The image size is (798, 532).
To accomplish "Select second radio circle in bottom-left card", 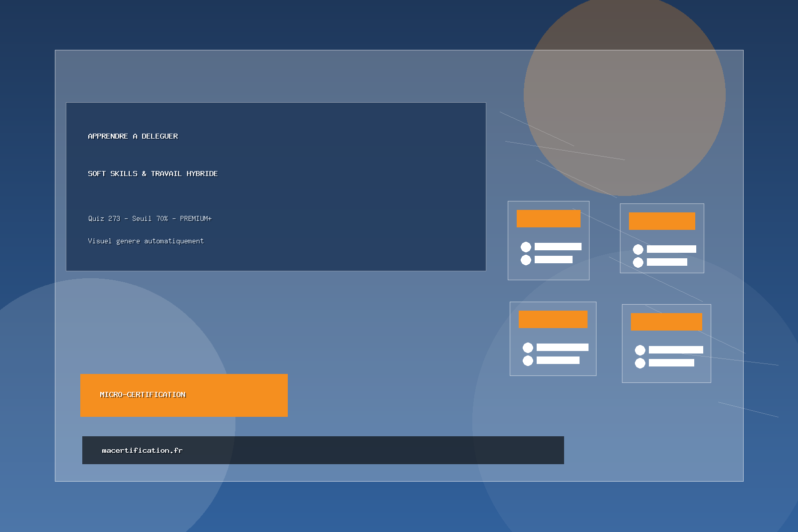I will pyautogui.click(x=528, y=360).
